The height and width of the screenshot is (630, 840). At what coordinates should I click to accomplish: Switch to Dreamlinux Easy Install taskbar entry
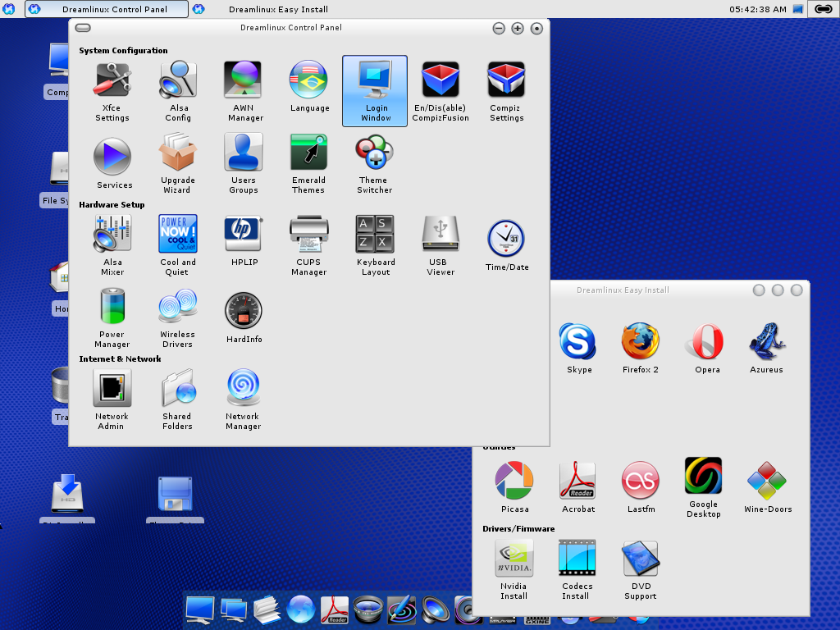pos(269,9)
